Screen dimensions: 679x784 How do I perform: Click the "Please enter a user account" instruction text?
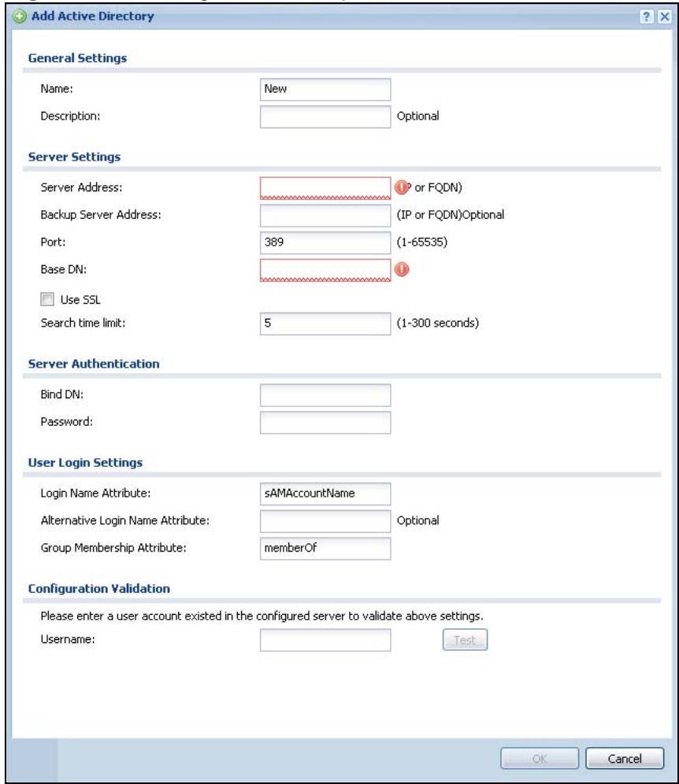point(262,616)
